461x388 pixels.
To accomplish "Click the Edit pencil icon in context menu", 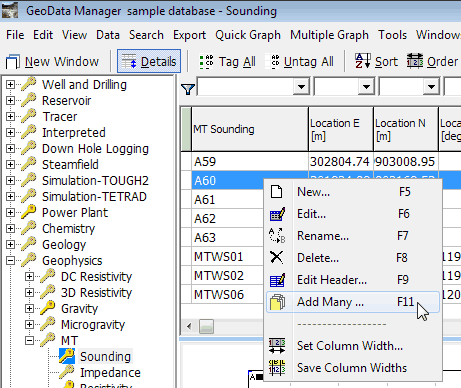I will 277,214.
